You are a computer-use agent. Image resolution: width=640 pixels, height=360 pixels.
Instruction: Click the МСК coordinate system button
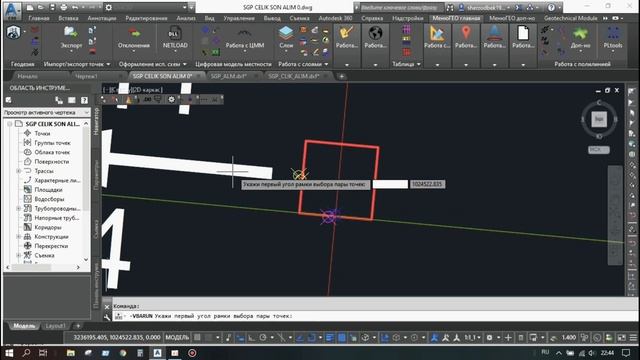[599, 150]
